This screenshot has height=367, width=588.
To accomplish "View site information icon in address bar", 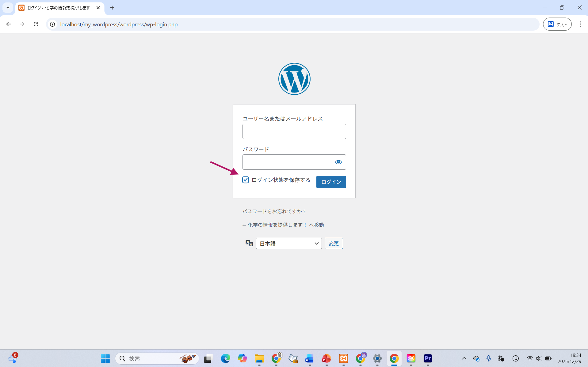I will coord(53,24).
